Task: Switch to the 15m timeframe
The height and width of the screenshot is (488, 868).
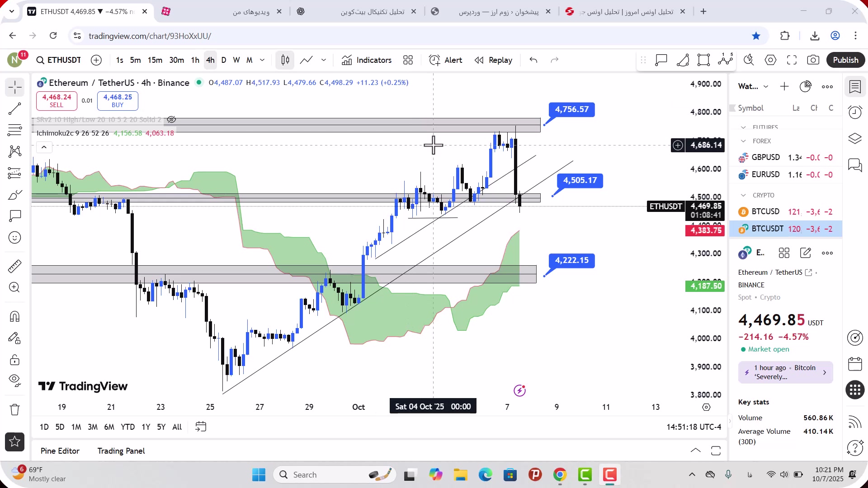Action: point(155,60)
